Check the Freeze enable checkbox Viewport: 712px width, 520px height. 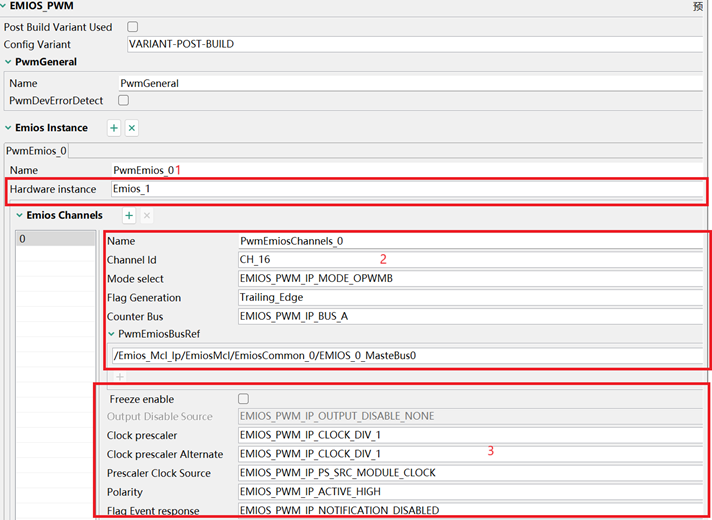pos(244,399)
